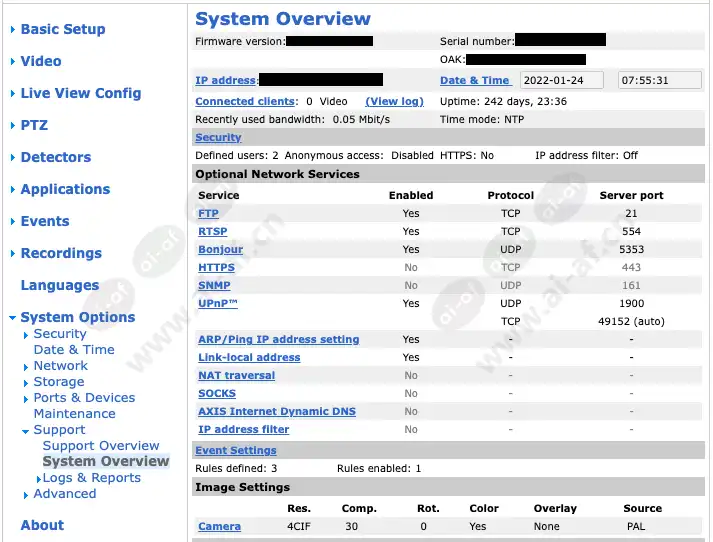
Task: Open the Security section link
Action: pos(218,137)
